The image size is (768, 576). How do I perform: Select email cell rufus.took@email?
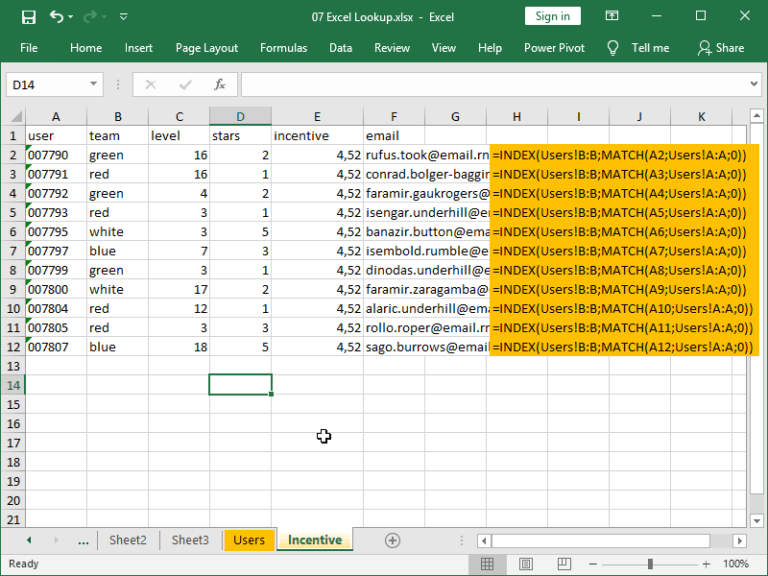tap(427, 155)
